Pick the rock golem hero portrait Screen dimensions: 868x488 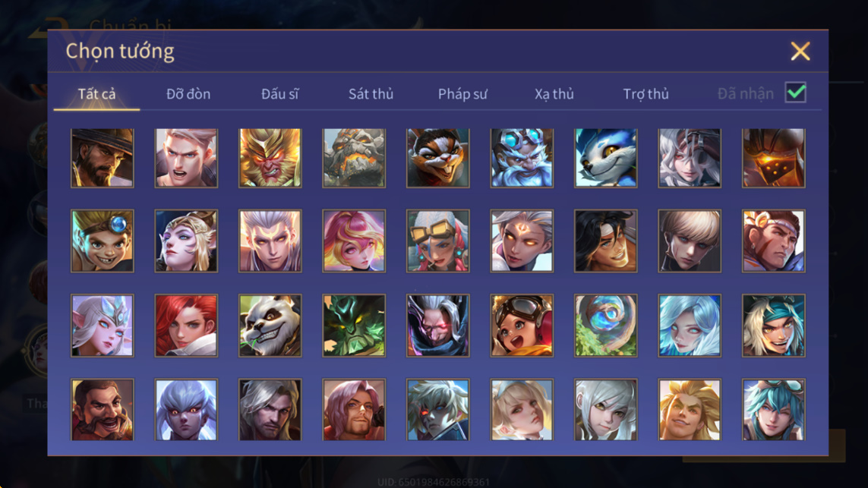[x=355, y=159]
